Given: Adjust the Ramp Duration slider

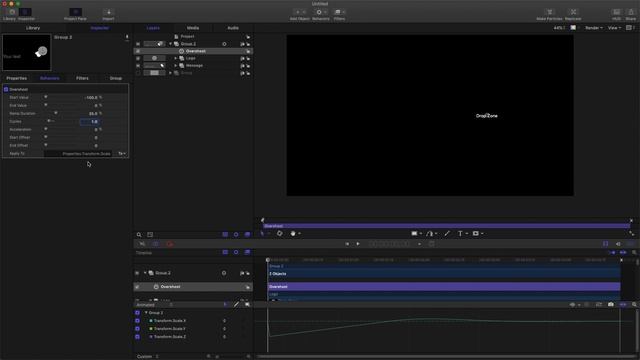Looking at the screenshot, I should (56, 113).
